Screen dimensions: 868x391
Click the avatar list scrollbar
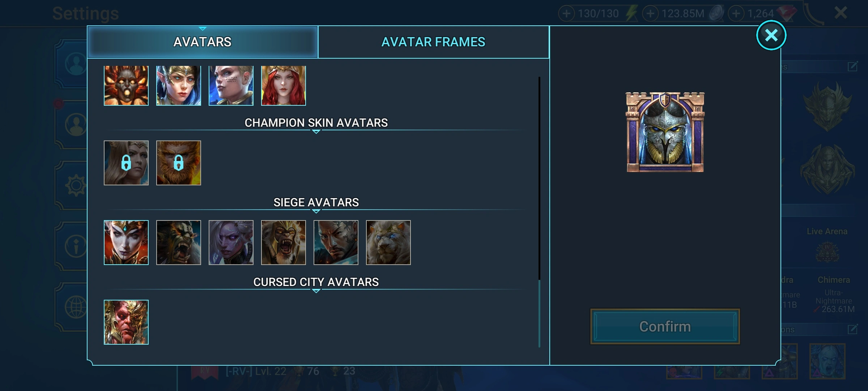coord(539,212)
